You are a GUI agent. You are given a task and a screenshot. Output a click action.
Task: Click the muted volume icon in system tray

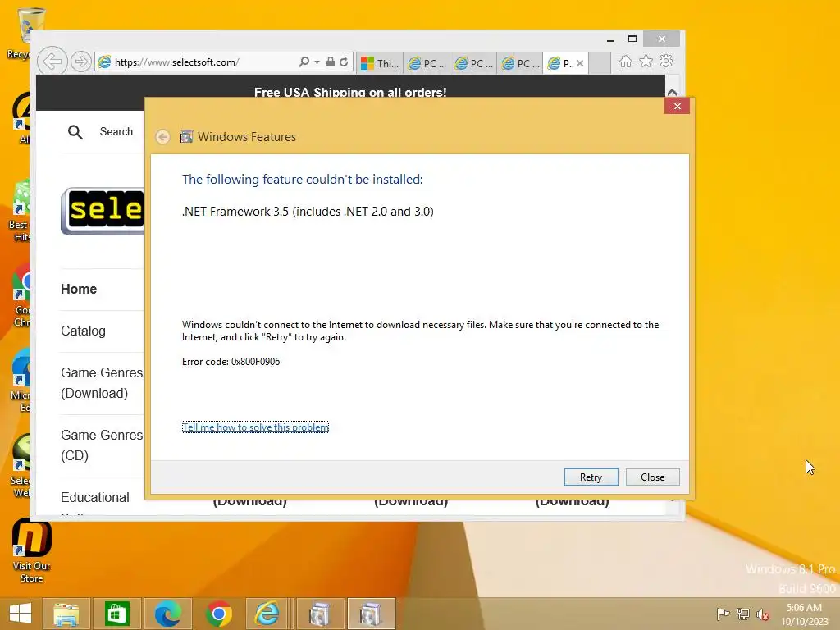763,614
